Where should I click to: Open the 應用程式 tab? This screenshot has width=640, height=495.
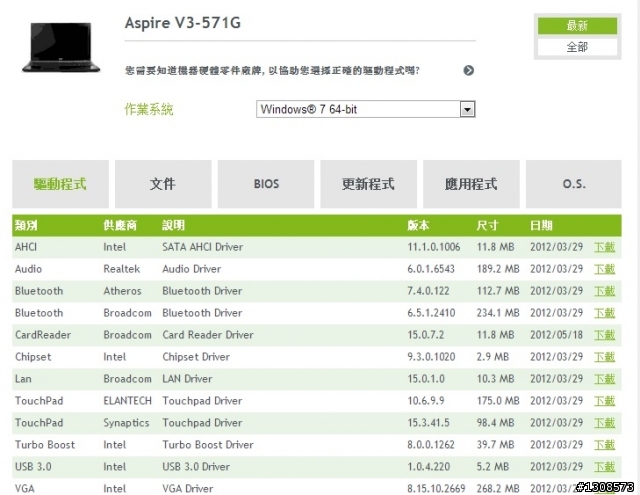(x=471, y=184)
